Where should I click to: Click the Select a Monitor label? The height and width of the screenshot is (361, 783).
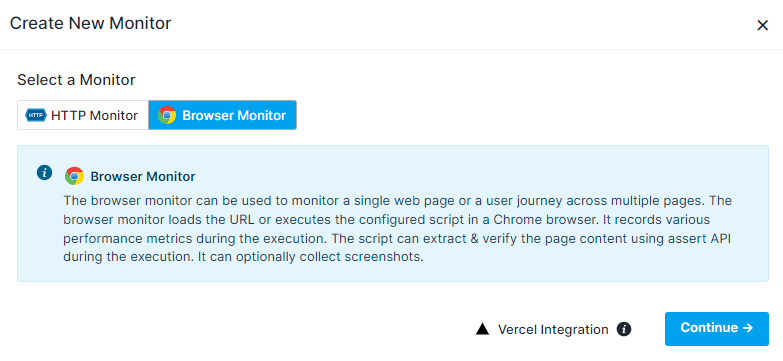coord(76,80)
